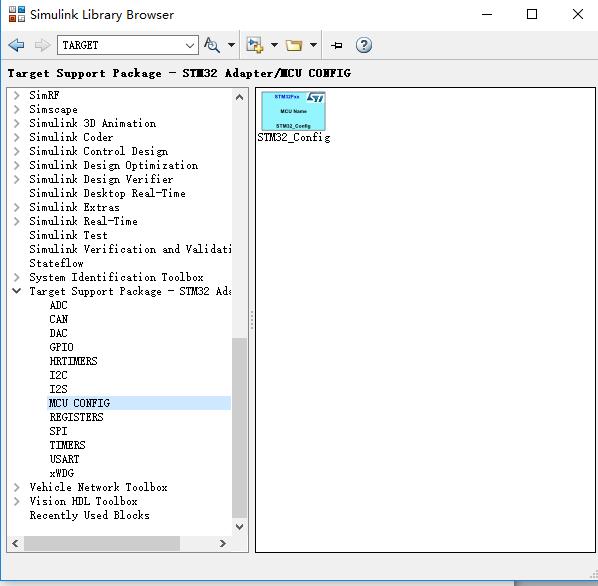Screen dimensions: 598x586
Task: Go back with the blue back arrow
Action: click(x=16, y=45)
